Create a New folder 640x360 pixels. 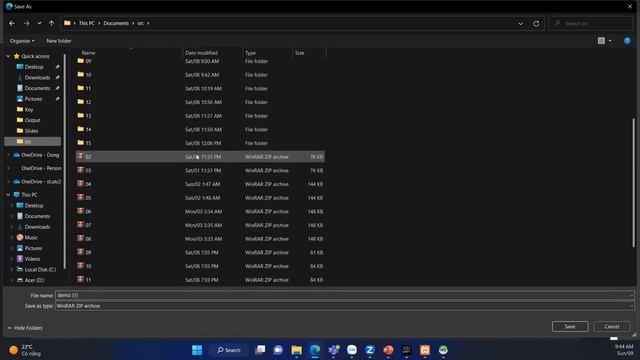(59, 41)
